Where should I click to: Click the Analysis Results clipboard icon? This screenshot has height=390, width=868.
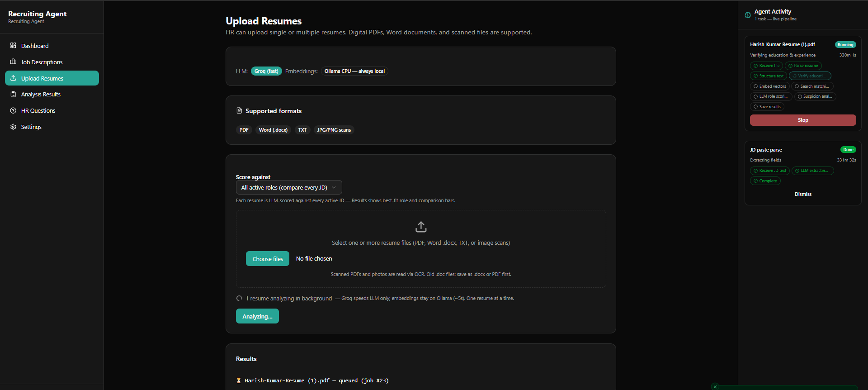pyautogui.click(x=13, y=94)
